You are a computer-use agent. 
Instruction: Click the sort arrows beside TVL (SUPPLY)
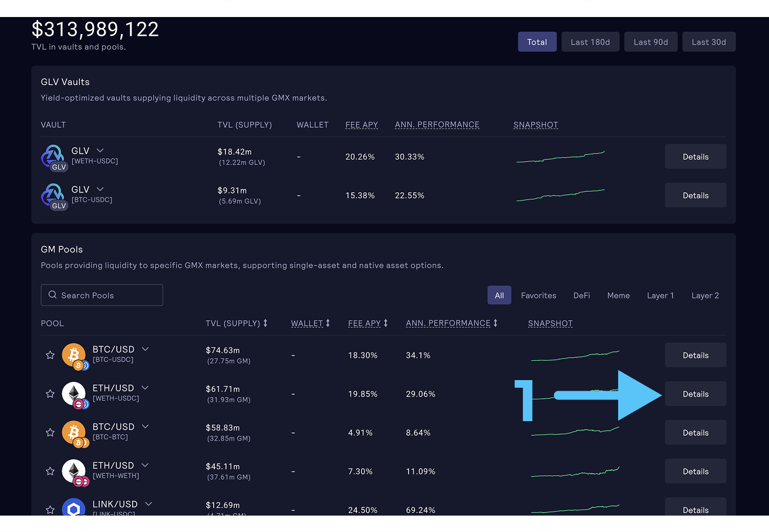point(265,323)
